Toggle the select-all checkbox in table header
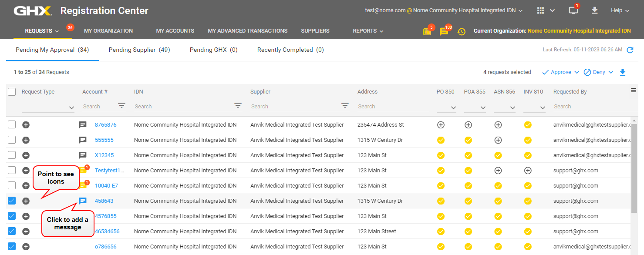Screen dimensions: 644x255 12,92
